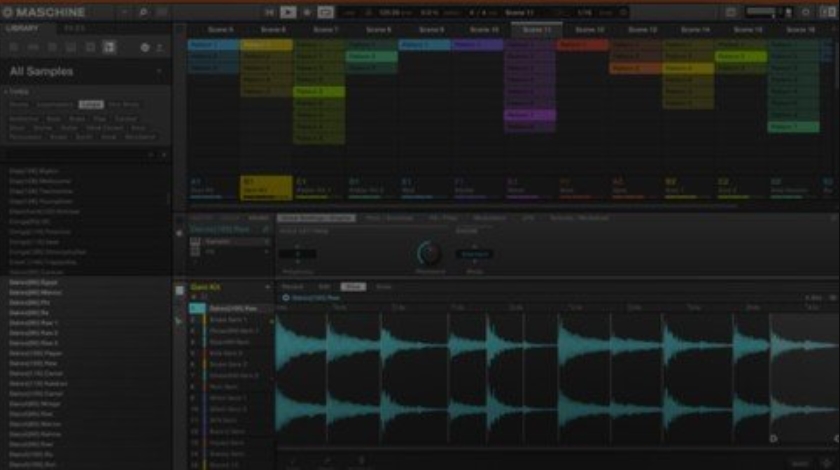Viewport: 840px width, 470px height.
Task: Click the browser search text field
Action: tap(75, 155)
